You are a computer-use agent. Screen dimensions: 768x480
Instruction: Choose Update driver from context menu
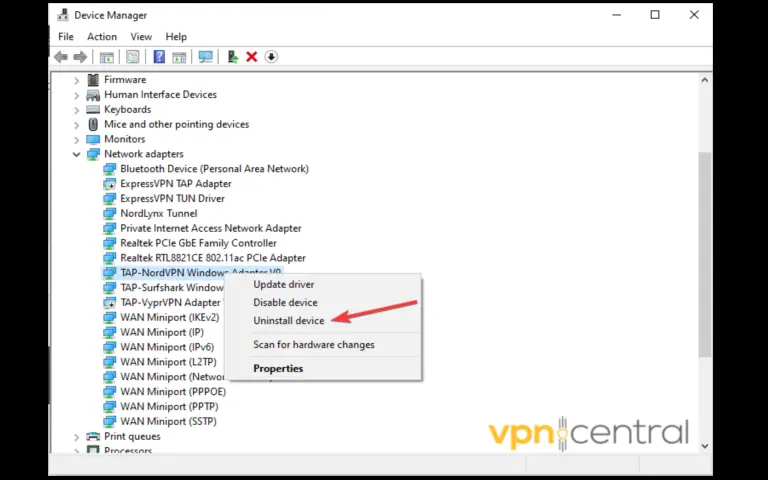pyautogui.click(x=284, y=285)
